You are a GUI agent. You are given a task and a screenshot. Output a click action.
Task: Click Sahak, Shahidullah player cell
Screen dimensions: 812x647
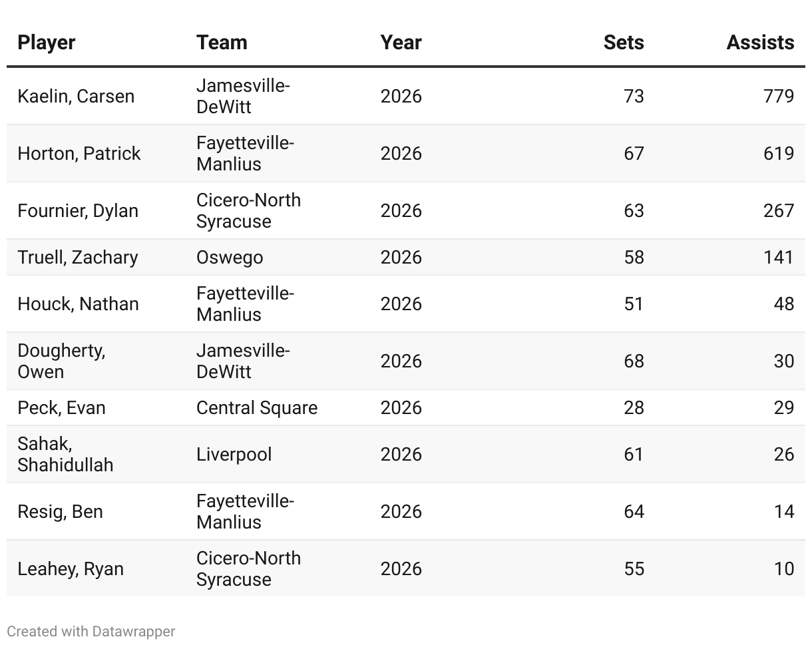[65, 454]
